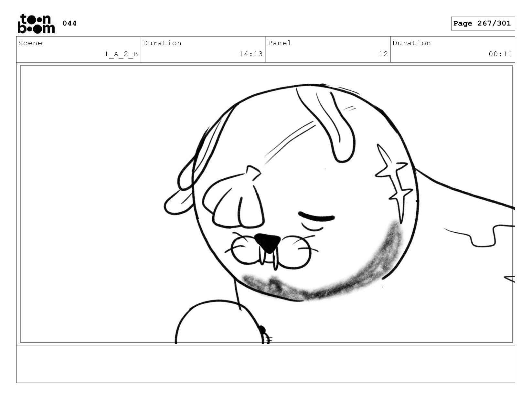Select the project number 044
Viewport: 532px width, 412px height.
69,23
